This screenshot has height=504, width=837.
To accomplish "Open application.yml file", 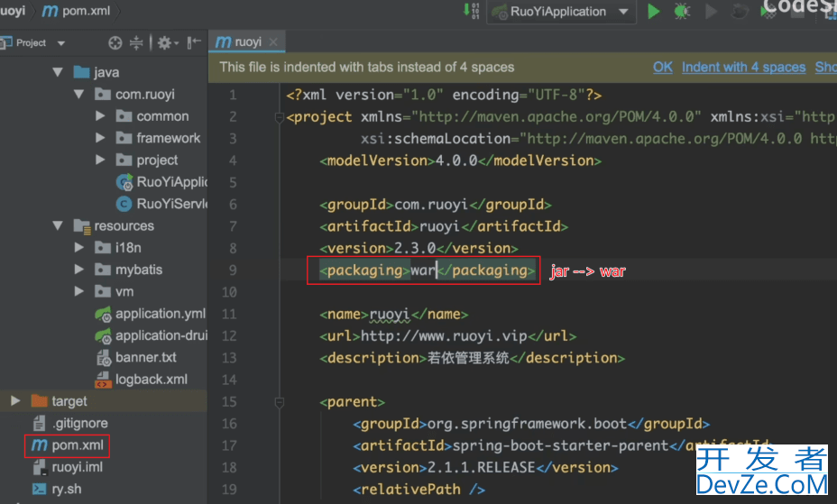I will tap(150, 314).
